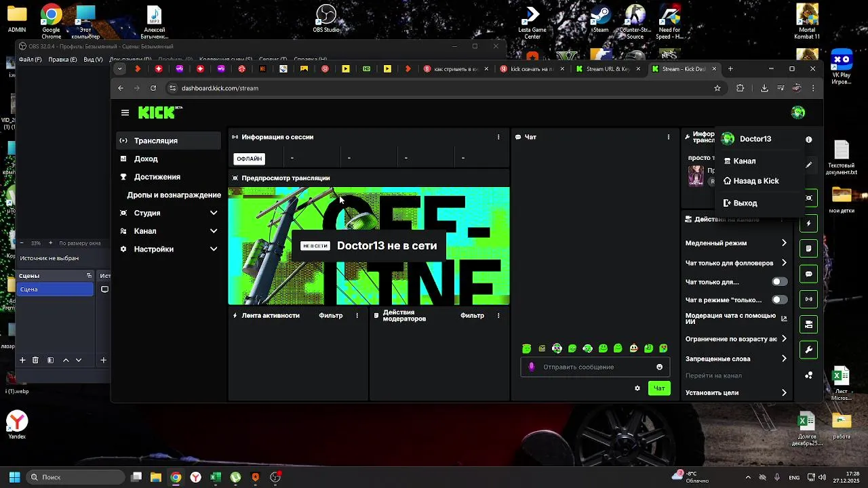Viewport: 868px width, 488px height.
Task: Open the activity feed three-dots menu
Action: pos(357,316)
